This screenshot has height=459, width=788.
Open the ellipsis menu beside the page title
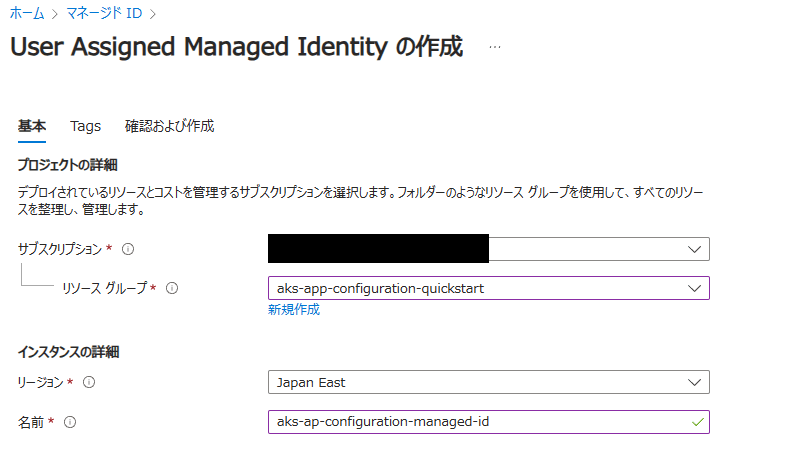point(495,47)
